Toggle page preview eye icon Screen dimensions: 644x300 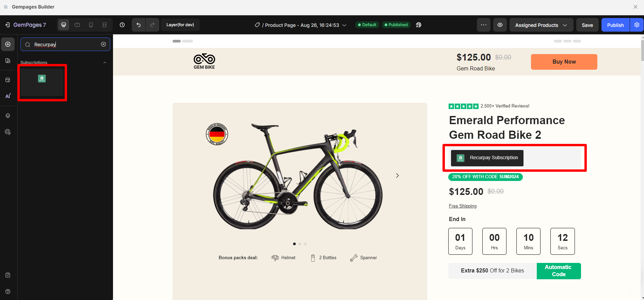[x=500, y=25]
